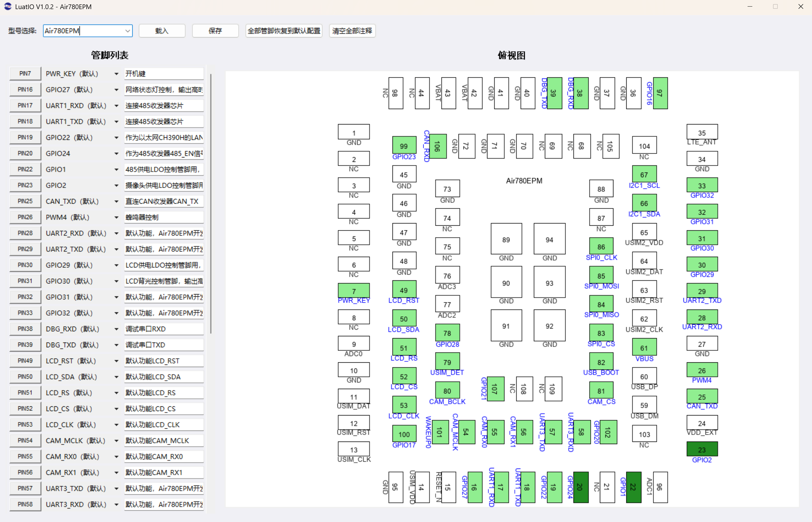Image resolution: width=812 pixels, height=522 pixels.
Task: Select pin 83 SPI0_CS pad
Action: 601,332
